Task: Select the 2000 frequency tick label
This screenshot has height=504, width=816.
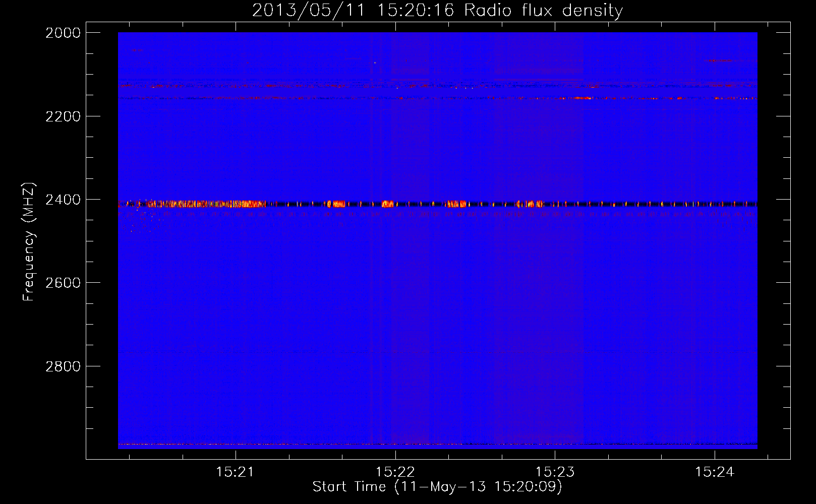Action: pos(63,33)
